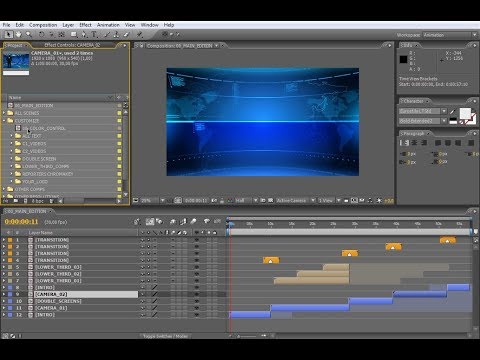Click Toggle Switches / Modes button
The image size is (480, 360).
[166, 336]
